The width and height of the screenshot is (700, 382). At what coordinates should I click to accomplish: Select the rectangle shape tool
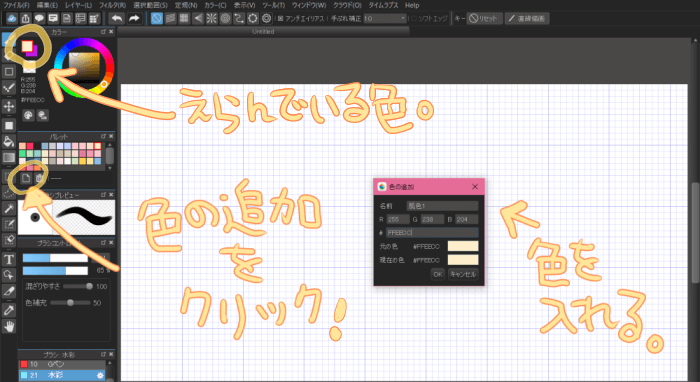click(x=9, y=71)
